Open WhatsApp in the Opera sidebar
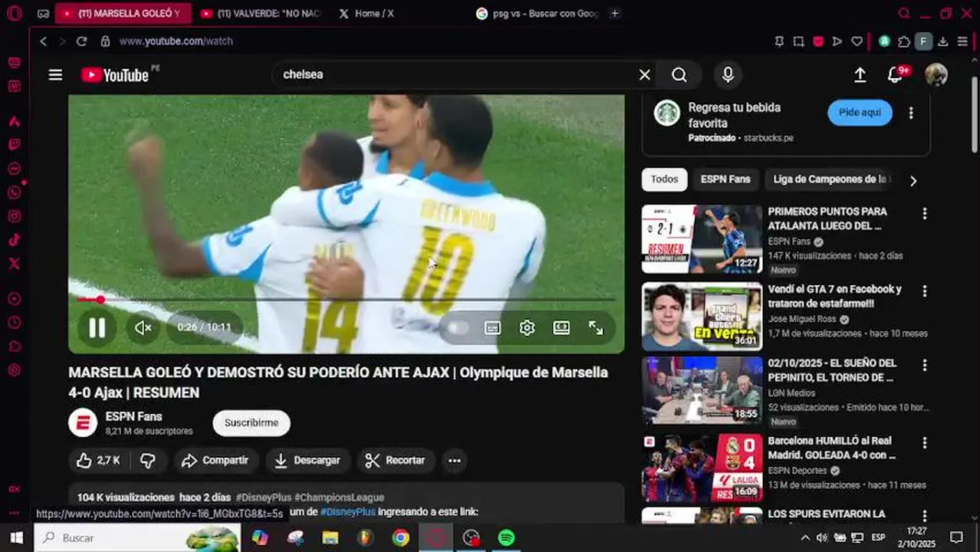This screenshot has width=980, height=552. click(x=14, y=192)
